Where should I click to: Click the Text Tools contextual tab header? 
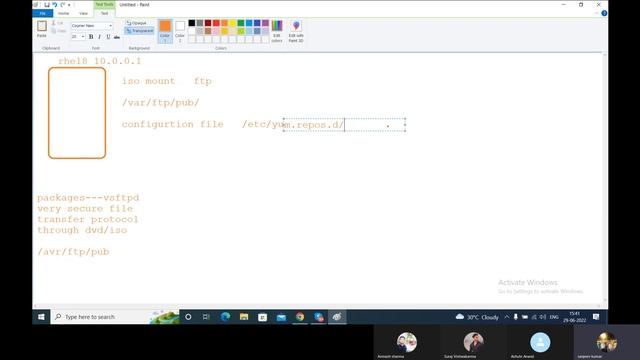pos(104,4)
